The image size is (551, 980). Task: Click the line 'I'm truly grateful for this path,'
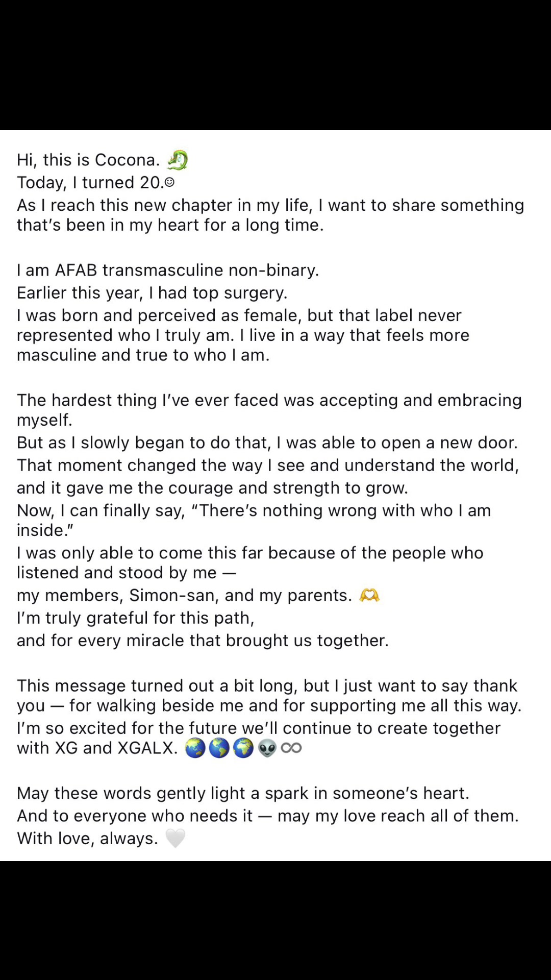tap(136, 618)
